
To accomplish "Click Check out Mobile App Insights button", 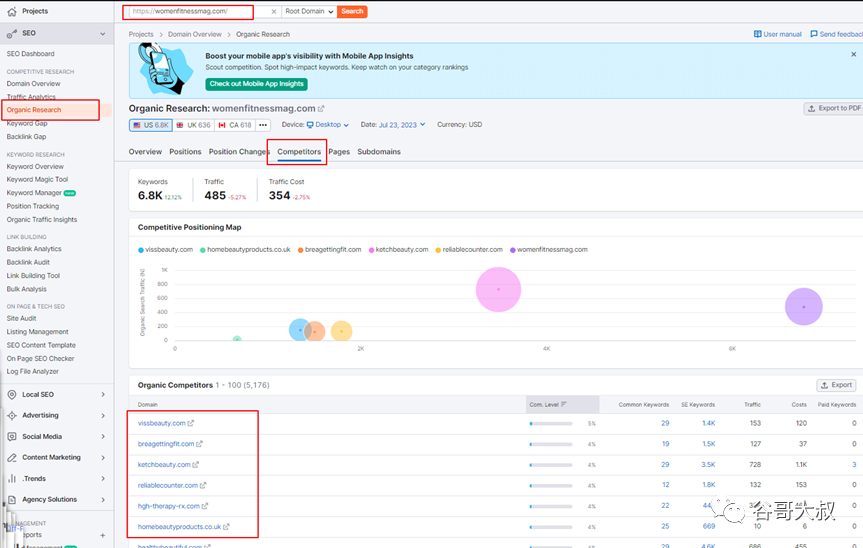I will 256,84.
